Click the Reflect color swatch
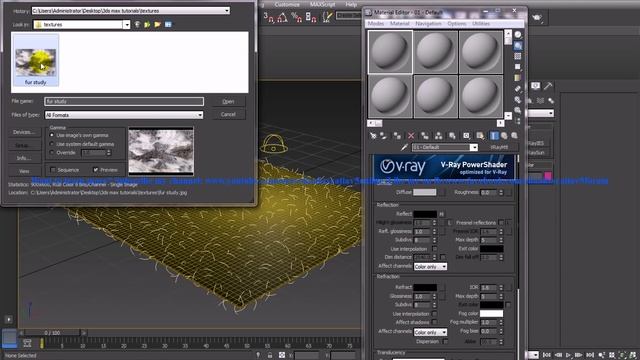 pyautogui.click(x=425, y=214)
